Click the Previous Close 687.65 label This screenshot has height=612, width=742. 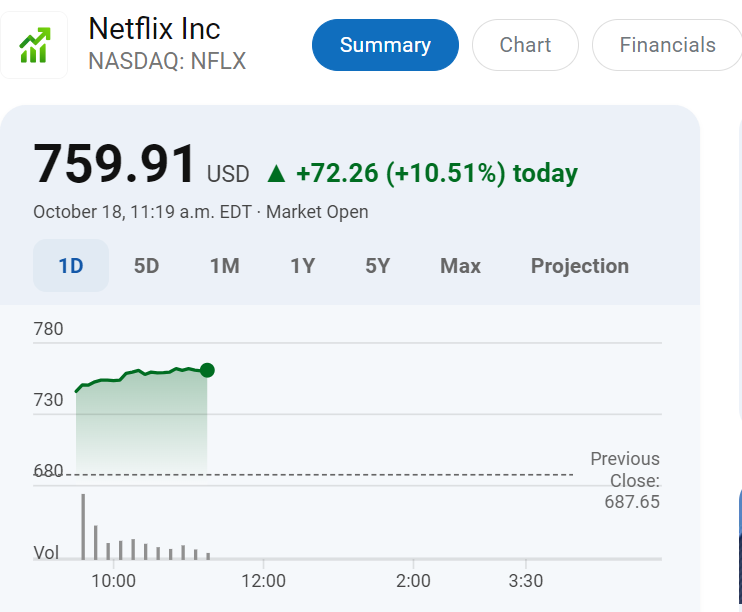point(626,480)
